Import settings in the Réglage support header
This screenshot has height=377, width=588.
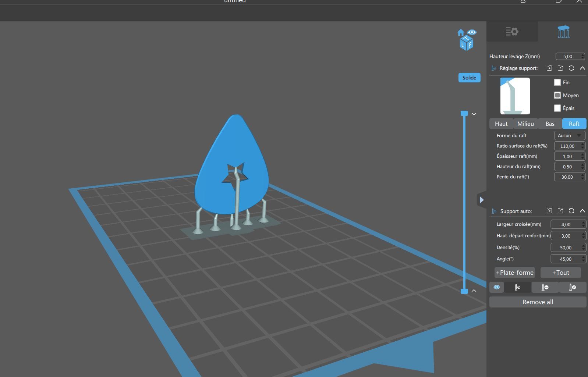[x=549, y=68]
